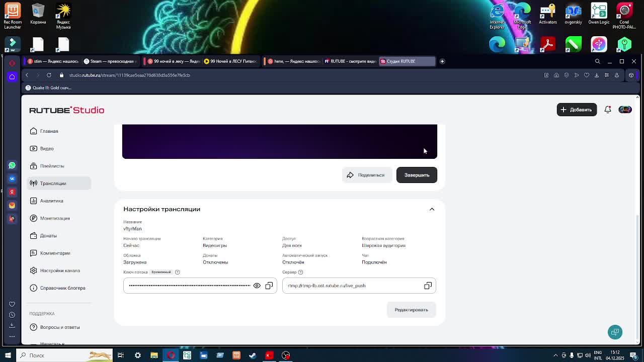Open the Quake III: Gold bookmark
The image size is (644, 362).
pyautogui.click(x=48, y=87)
